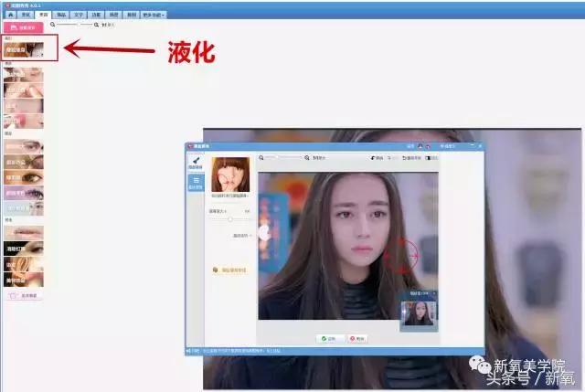Click zoom-in magnifier in dialog toolbar
The image size is (585, 392).
click(306, 157)
